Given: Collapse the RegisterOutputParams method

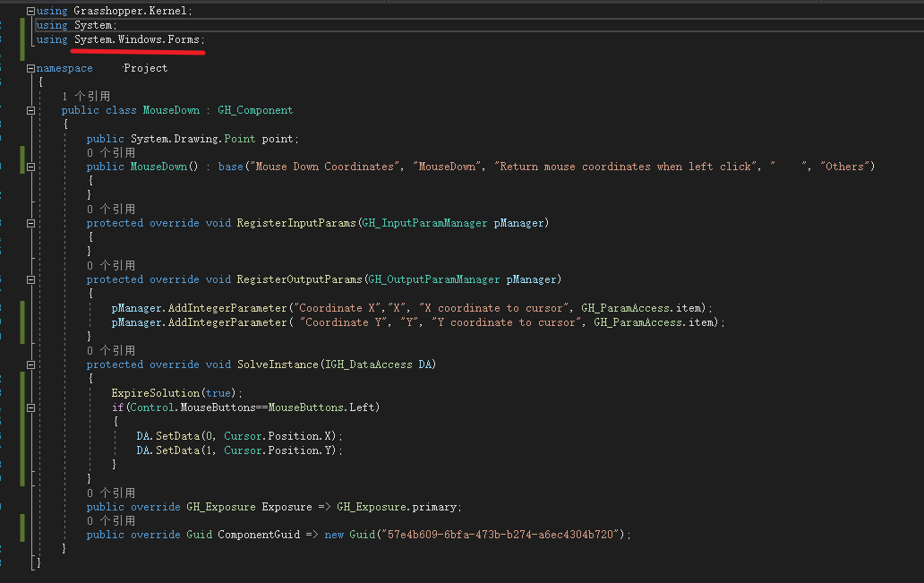Looking at the screenshot, I should pos(30,280).
